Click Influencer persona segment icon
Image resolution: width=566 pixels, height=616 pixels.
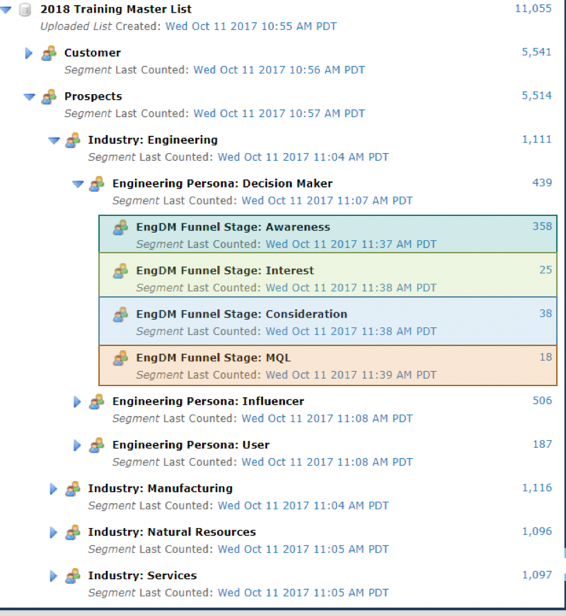coord(97,402)
